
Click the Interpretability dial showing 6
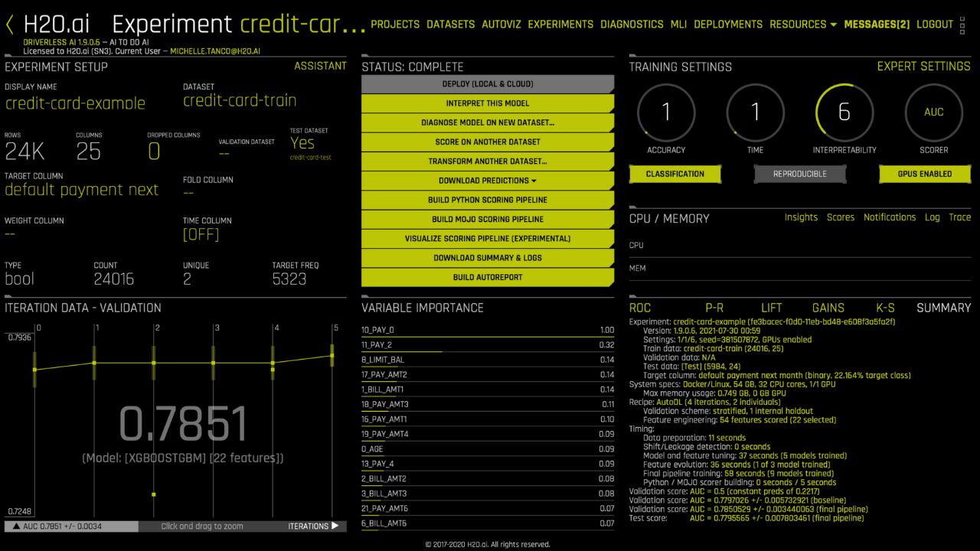(x=844, y=112)
